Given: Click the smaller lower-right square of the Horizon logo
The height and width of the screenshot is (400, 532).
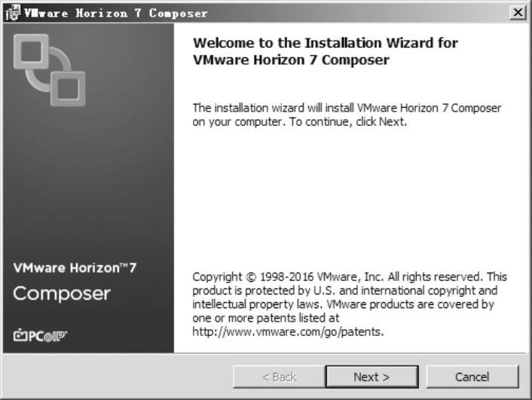Looking at the screenshot, I should tap(67, 87).
